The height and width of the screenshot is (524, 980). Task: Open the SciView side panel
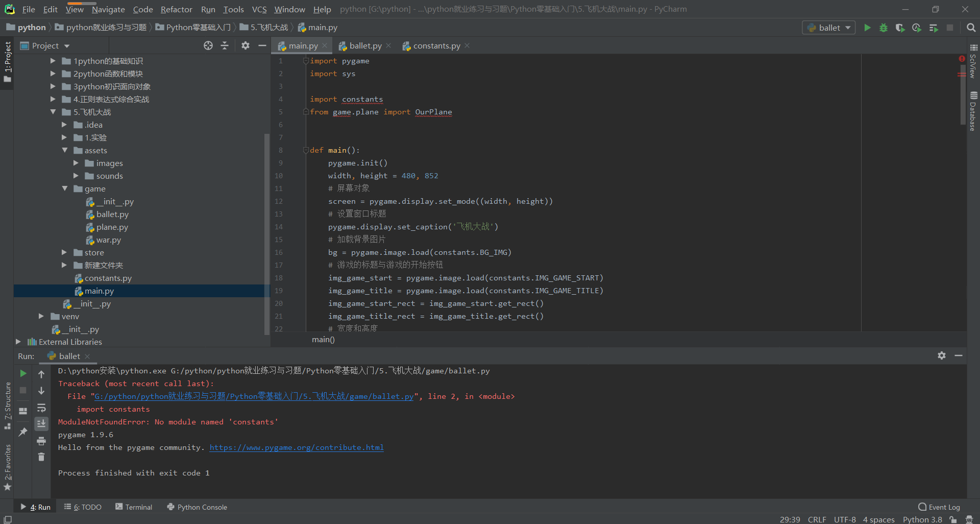(x=973, y=61)
